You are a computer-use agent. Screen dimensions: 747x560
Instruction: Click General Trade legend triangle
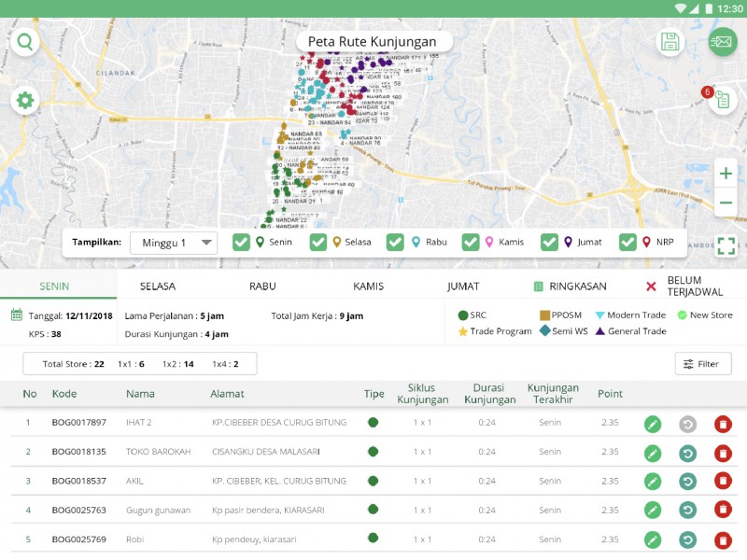(x=600, y=331)
